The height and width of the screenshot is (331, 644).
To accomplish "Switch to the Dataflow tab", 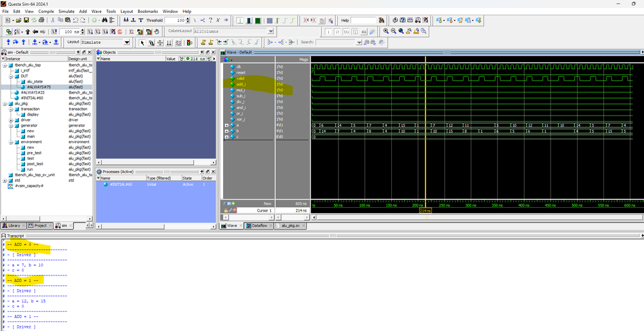I will pyautogui.click(x=259, y=226).
